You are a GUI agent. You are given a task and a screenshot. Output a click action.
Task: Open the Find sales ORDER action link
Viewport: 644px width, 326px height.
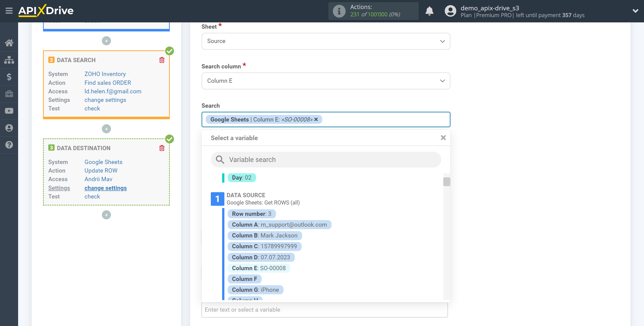tap(108, 83)
